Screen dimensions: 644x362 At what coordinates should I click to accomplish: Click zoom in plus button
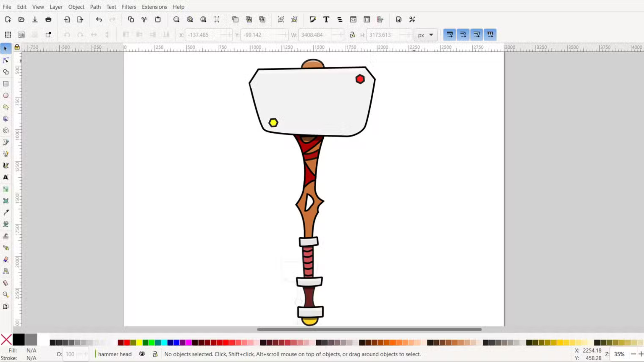click(x=641, y=354)
